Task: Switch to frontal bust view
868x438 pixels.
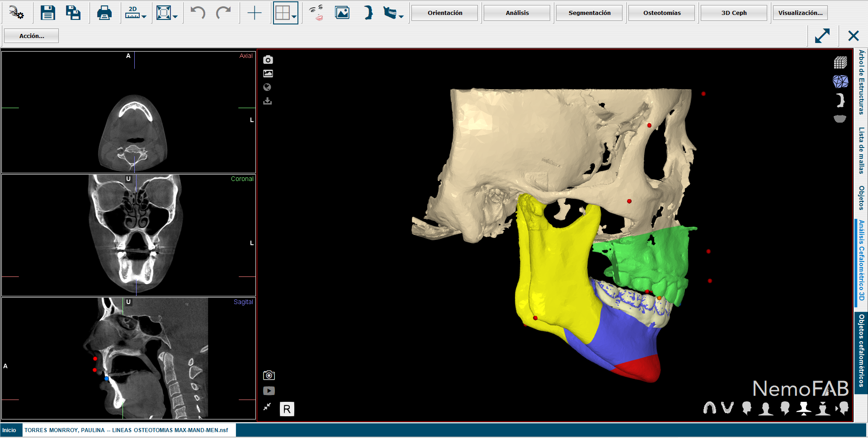Action: 765,408
